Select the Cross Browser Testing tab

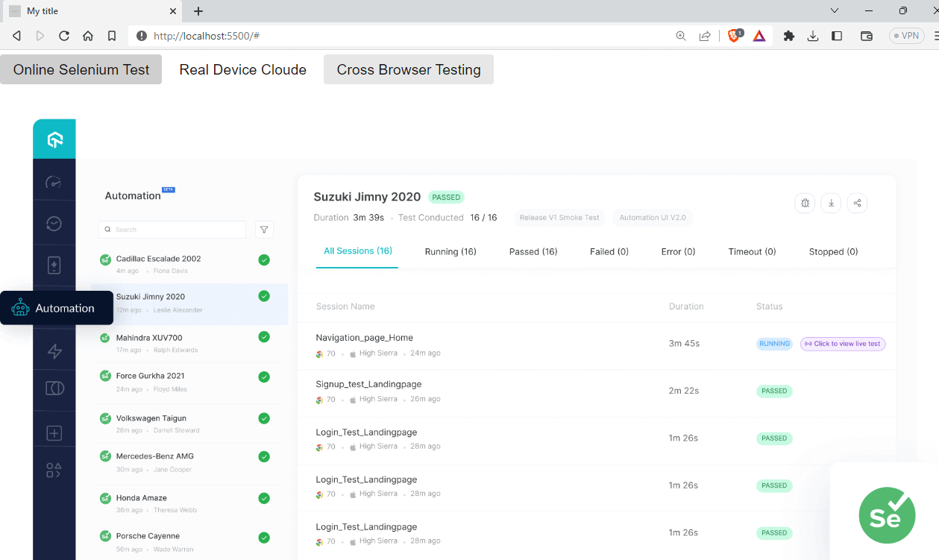click(408, 69)
